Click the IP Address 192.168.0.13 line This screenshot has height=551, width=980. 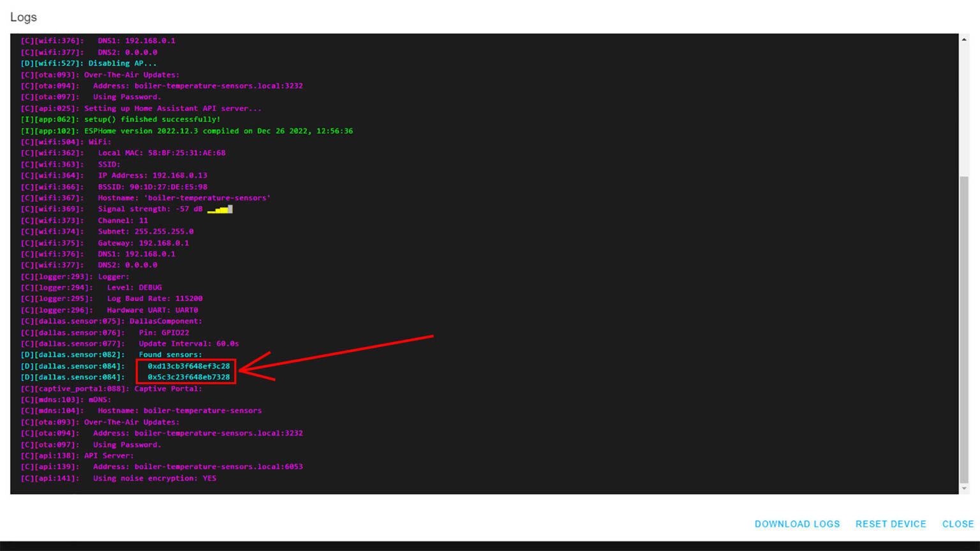pyautogui.click(x=152, y=175)
